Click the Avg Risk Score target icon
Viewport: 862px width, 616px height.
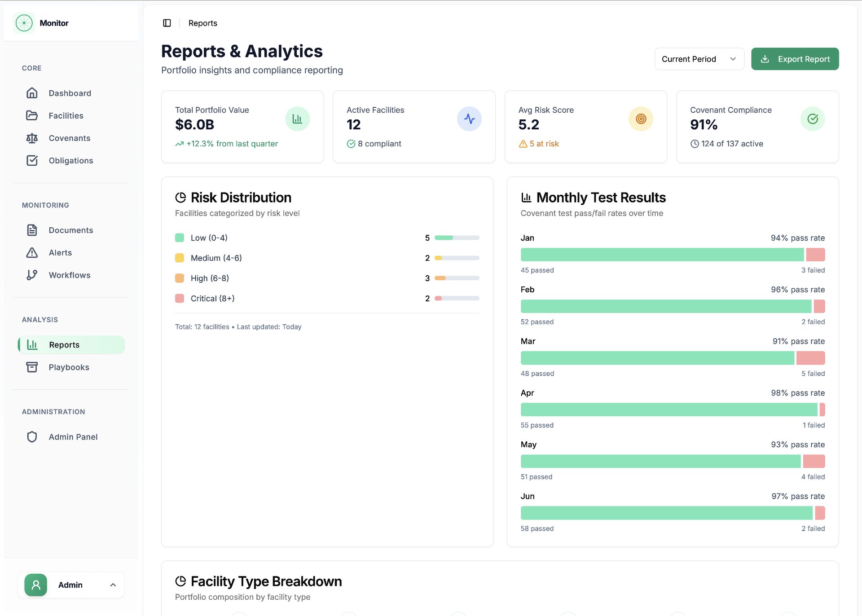(x=641, y=119)
